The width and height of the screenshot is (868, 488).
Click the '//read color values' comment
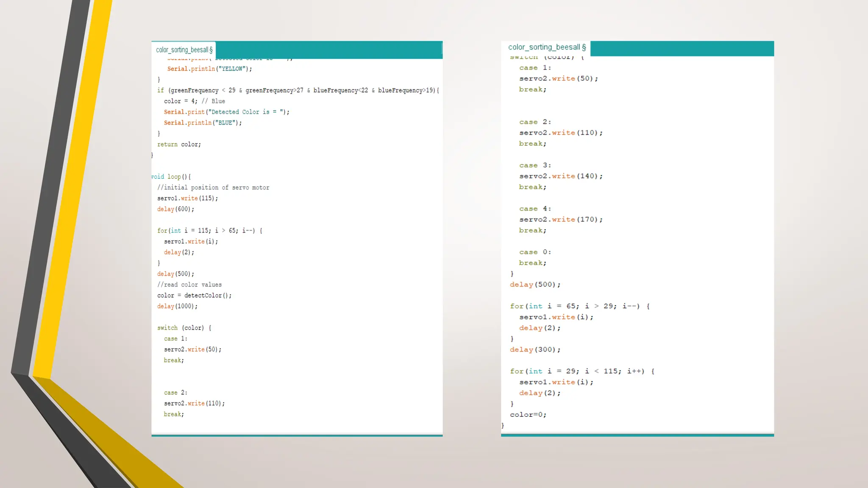coord(189,285)
